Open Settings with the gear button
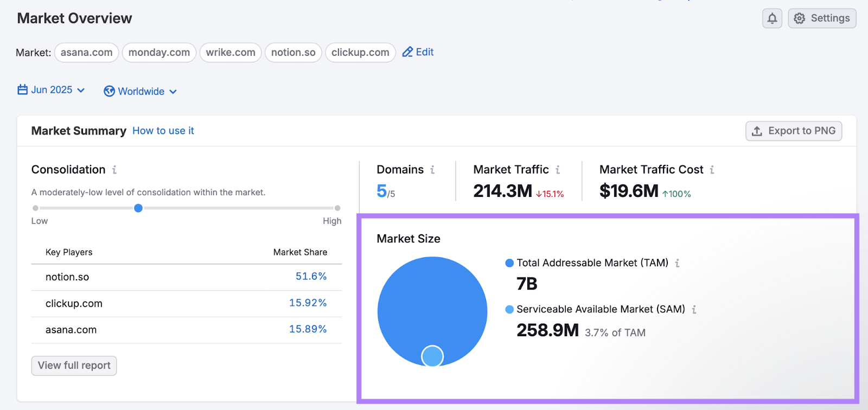 pos(822,18)
